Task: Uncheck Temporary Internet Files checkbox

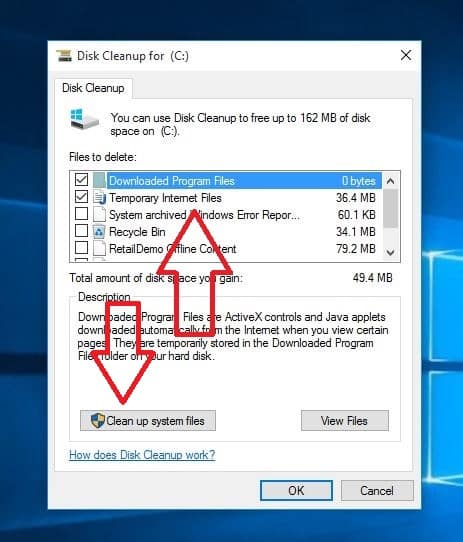Action: [81, 197]
